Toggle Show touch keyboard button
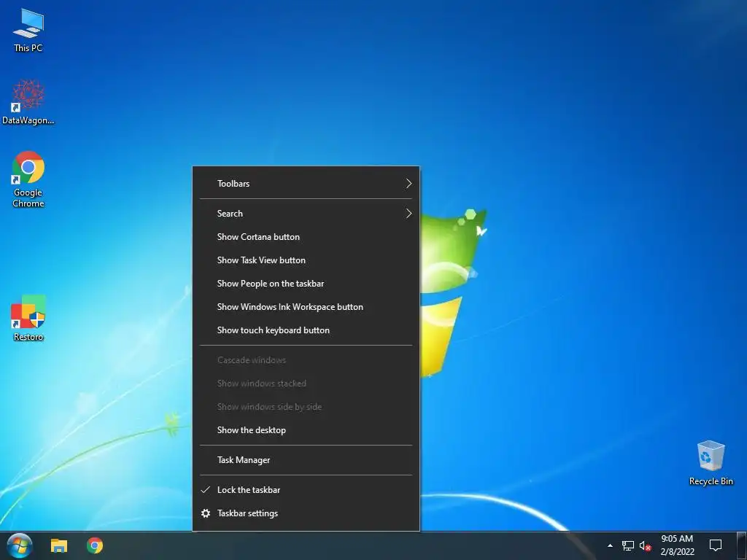The image size is (747, 560). pyautogui.click(x=306, y=330)
